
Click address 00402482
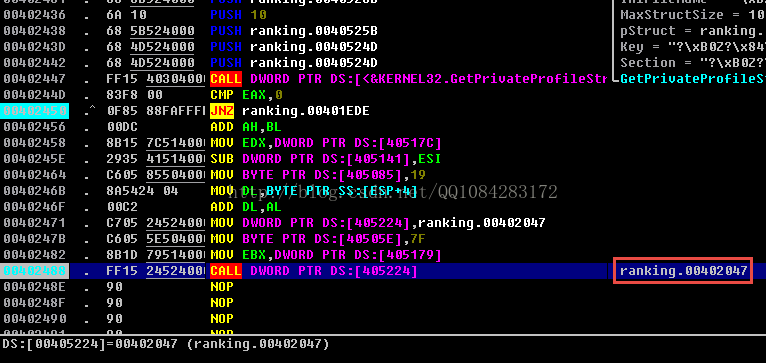(34, 255)
